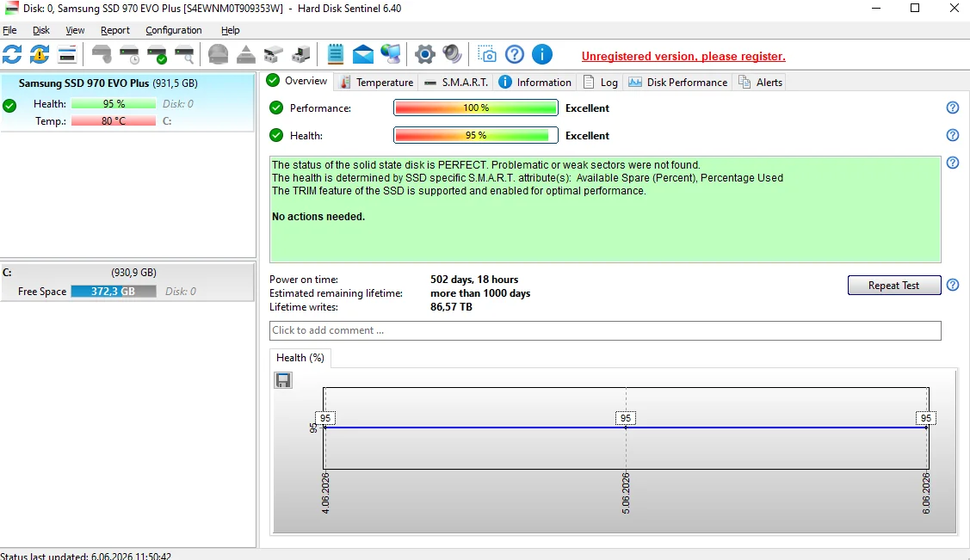
Task: Click the save floppy icon above health graph
Action: 283,380
